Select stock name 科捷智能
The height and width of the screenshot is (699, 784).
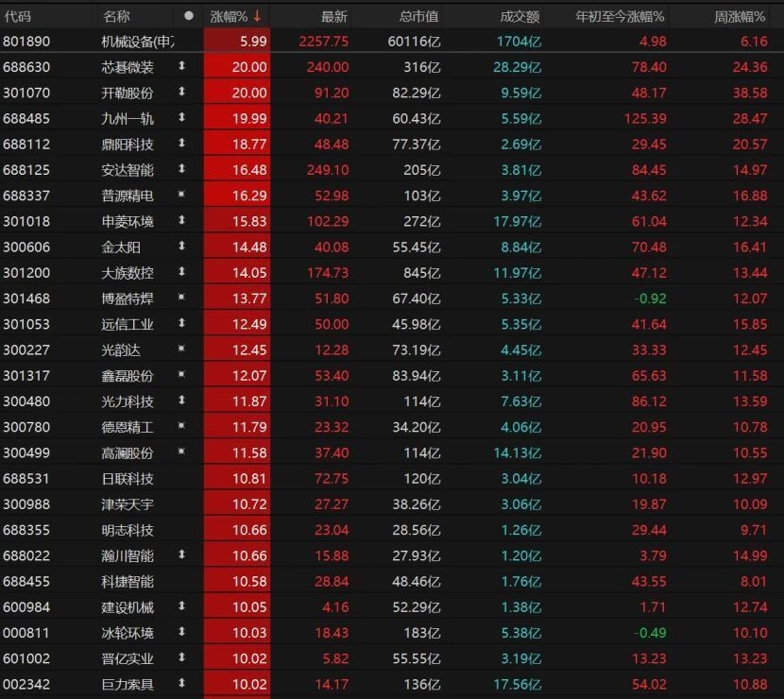(x=128, y=582)
